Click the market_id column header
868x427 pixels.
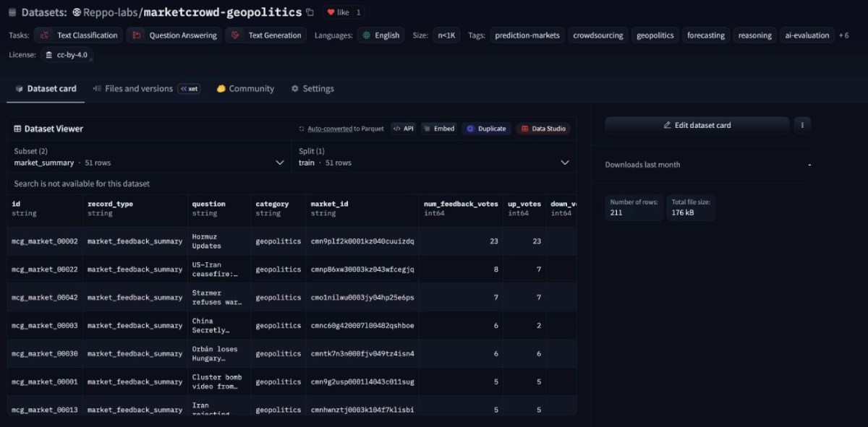(x=362, y=208)
